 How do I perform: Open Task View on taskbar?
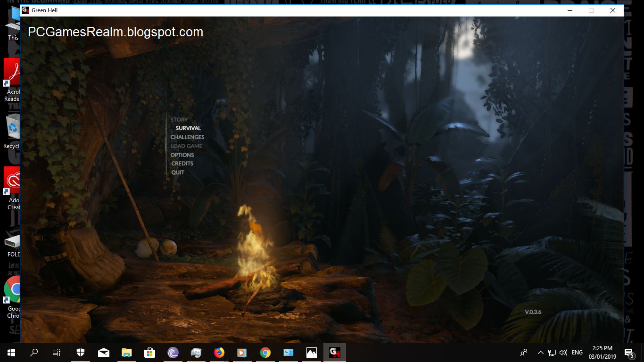57,352
